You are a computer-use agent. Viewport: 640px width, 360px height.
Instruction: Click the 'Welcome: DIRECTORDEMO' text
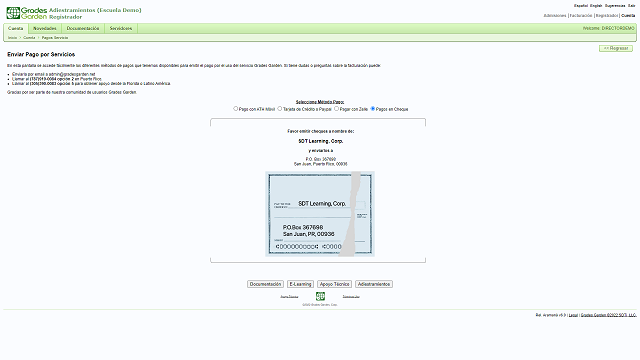609,29
